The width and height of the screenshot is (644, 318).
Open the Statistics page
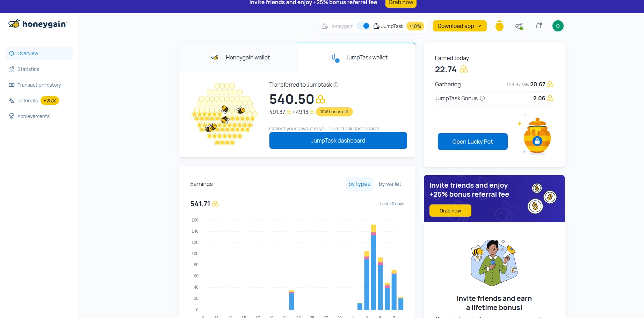coord(39,69)
